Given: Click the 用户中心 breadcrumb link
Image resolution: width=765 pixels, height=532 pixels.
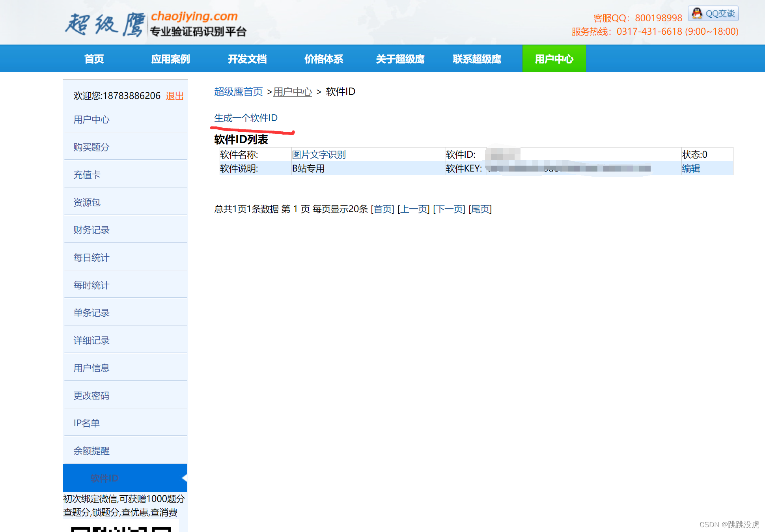Looking at the screenshot, I should pyautogui.click(x=292, y=92).
